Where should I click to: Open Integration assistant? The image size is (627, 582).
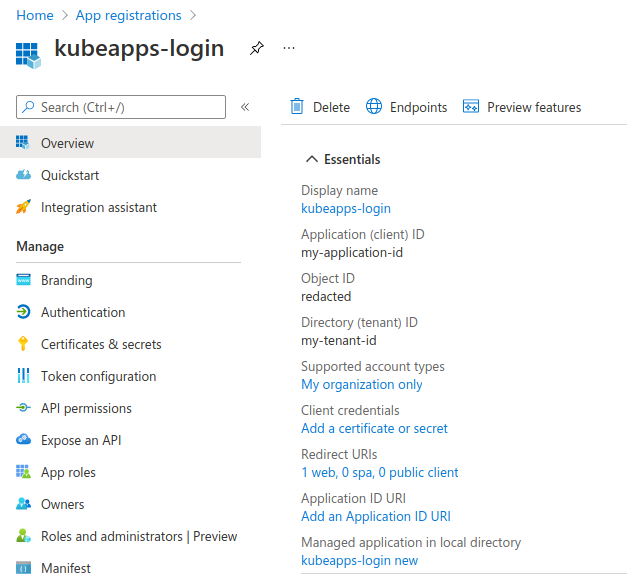pyautogui.click(x=99, y=207)
